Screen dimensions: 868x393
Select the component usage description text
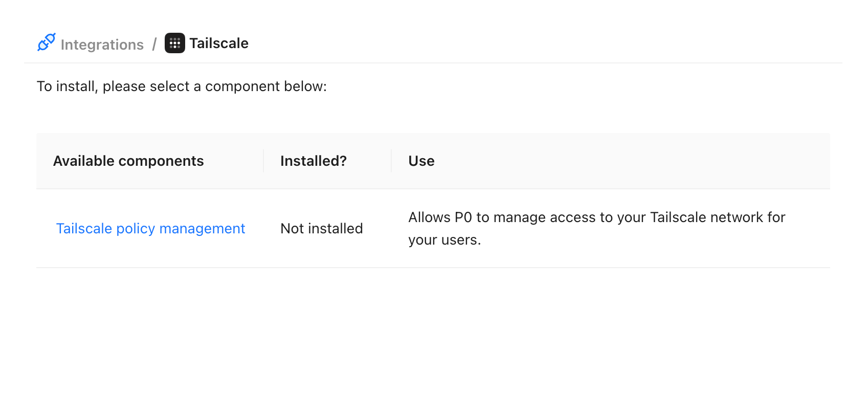coord(596,228)
